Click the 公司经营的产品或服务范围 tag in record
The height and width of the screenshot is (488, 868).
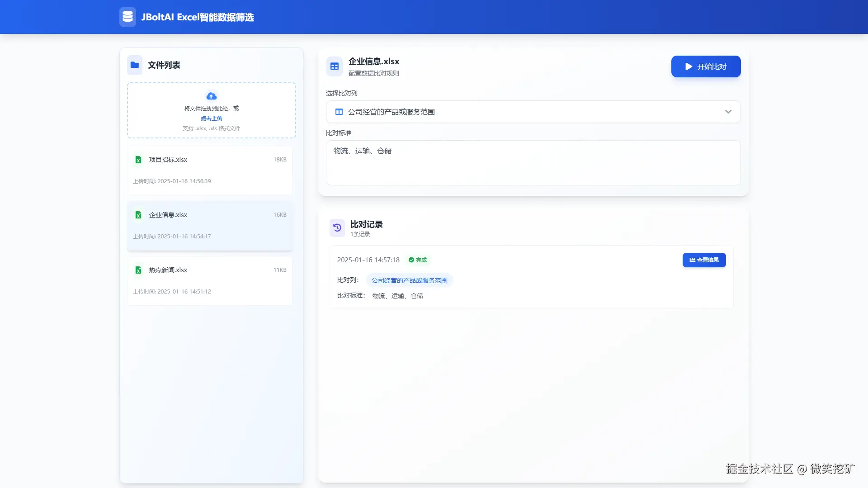[409, 280]
